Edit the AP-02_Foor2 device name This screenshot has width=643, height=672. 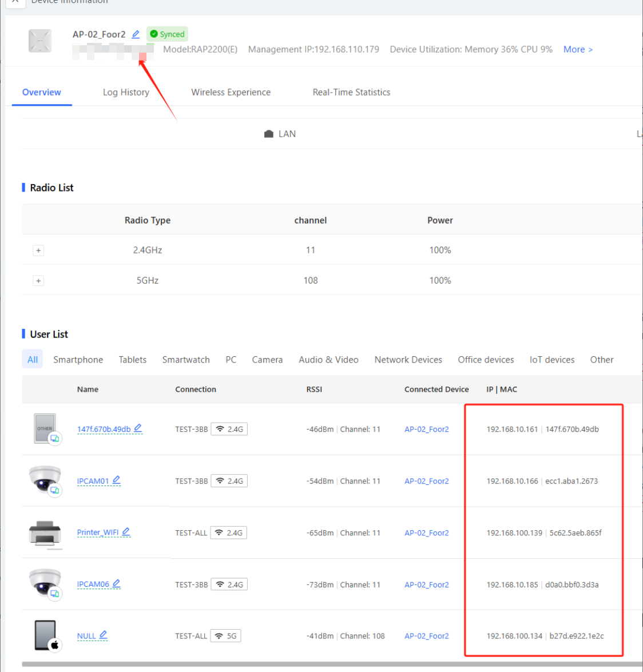136,34
